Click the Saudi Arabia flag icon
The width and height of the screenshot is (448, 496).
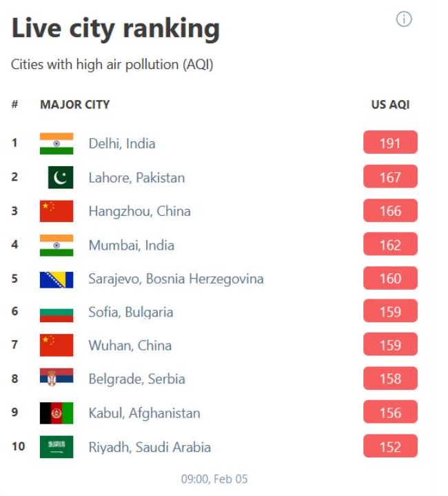[57, 447]
